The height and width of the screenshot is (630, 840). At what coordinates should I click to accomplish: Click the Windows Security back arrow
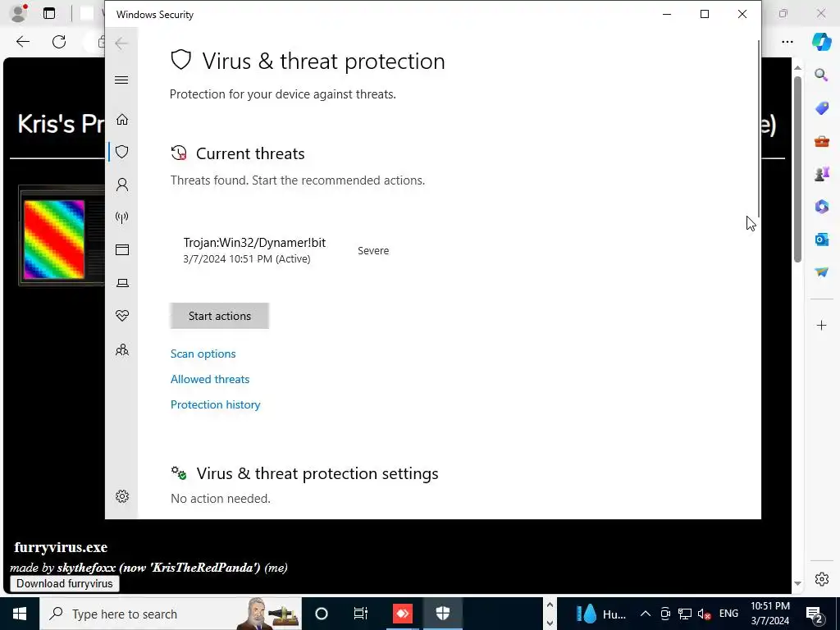click(121, 43)
